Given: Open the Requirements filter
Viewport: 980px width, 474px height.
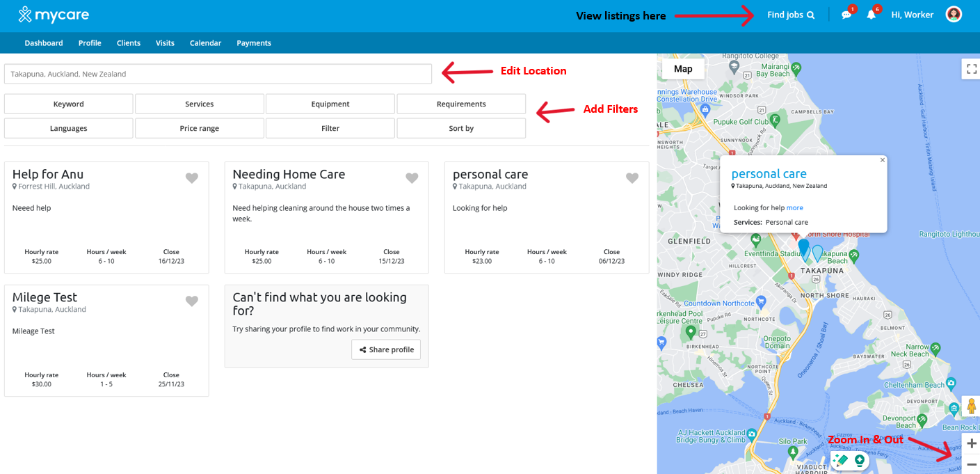Looking at the screenshot, I should tap(461, 104).
